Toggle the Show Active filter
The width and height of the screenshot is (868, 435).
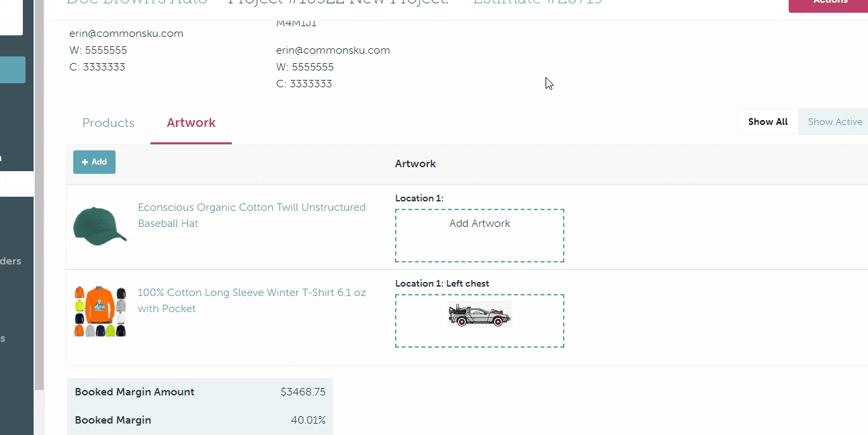834,122
